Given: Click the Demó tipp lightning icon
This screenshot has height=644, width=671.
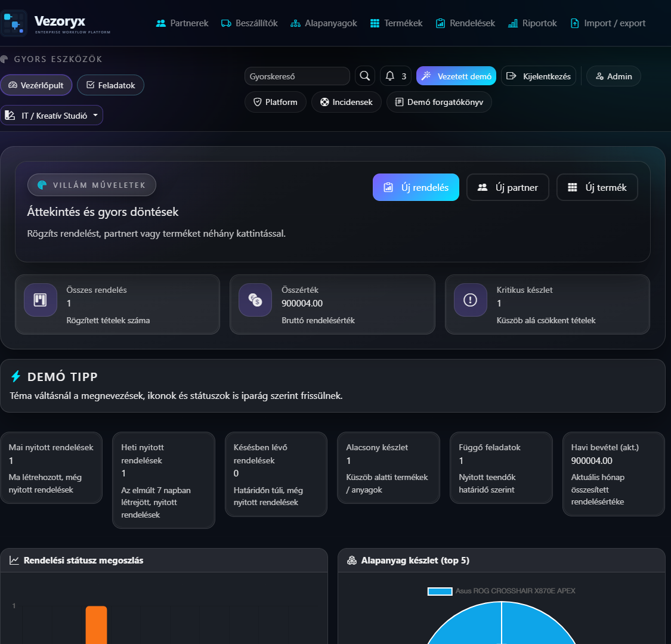Looking at the screenshot, I should click(x=16, y=376).
